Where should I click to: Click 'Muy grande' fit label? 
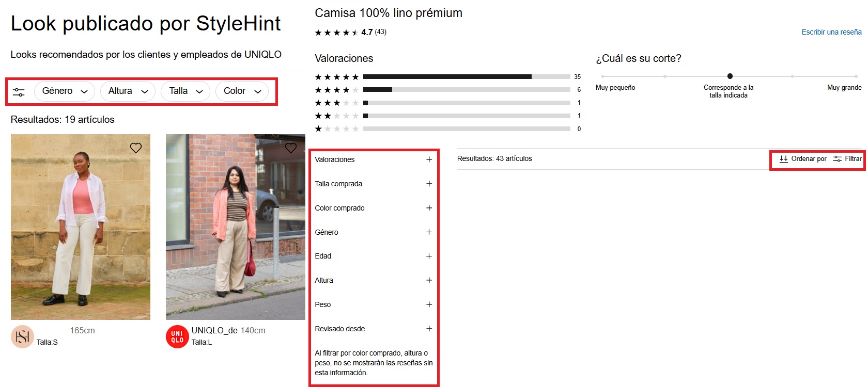844,88
